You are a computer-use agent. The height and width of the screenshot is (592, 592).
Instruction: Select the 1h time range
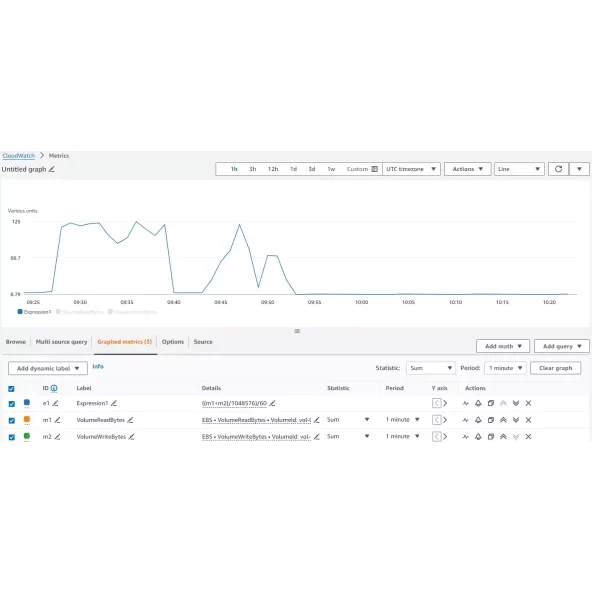234,169
